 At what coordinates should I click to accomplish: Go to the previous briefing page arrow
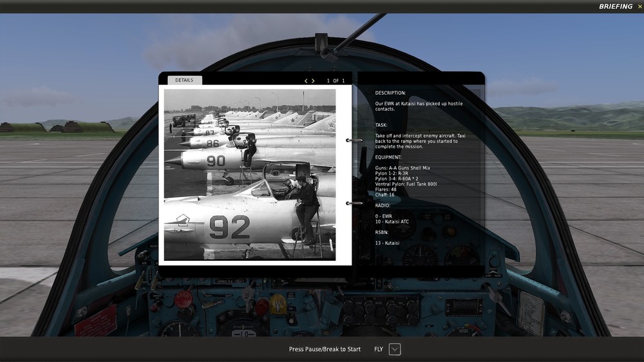coord(306,81)
